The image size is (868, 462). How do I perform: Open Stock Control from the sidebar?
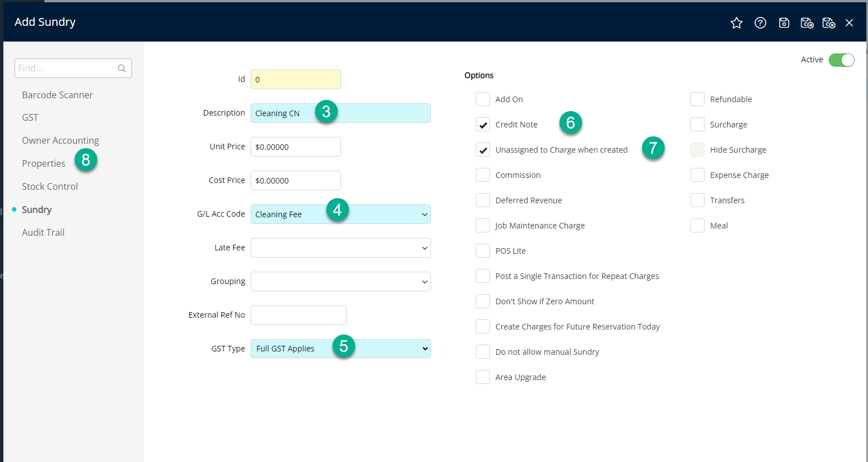tap(50, 186)
